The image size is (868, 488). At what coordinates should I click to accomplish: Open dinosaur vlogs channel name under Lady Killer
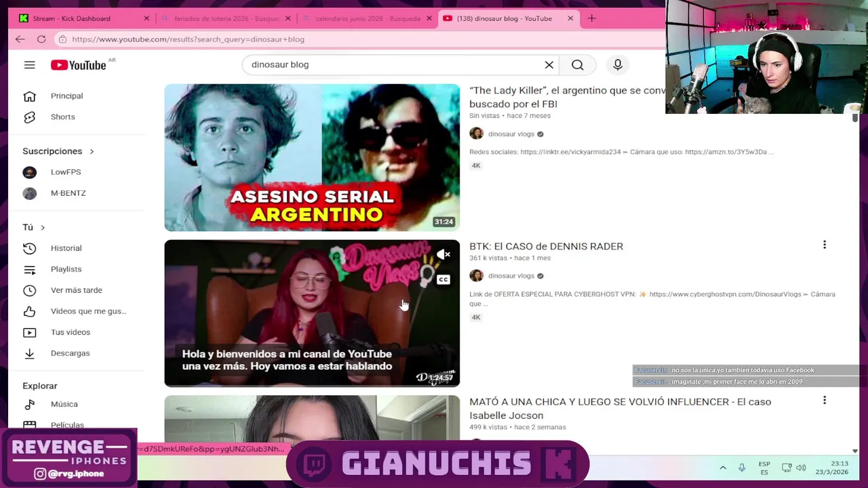coord(511,134)
